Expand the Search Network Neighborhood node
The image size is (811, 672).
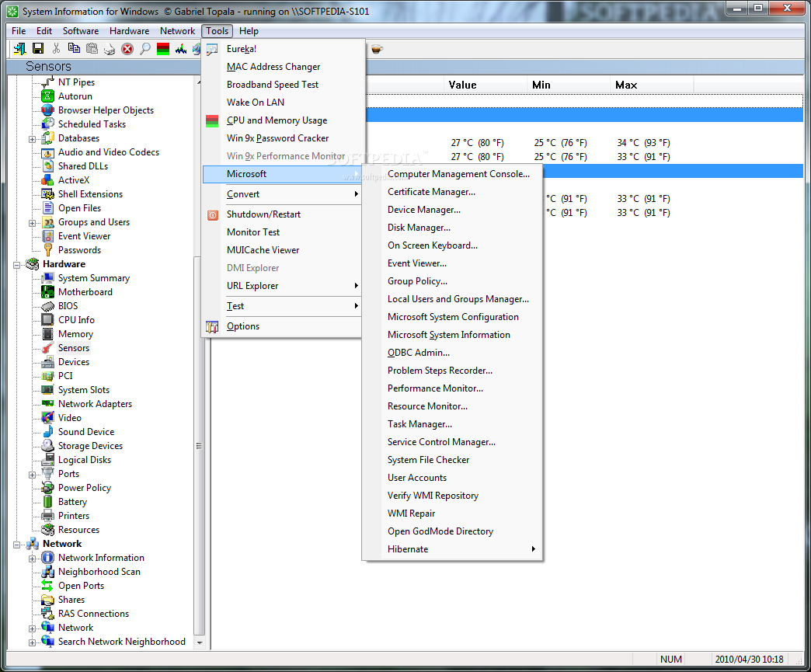click(x=32, y=642)
